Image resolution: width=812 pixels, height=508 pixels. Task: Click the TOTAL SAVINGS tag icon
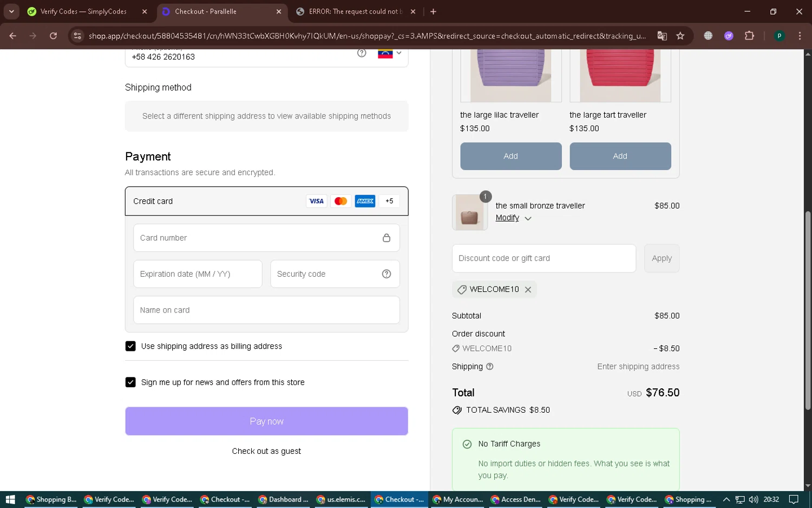tap(457, 410)
